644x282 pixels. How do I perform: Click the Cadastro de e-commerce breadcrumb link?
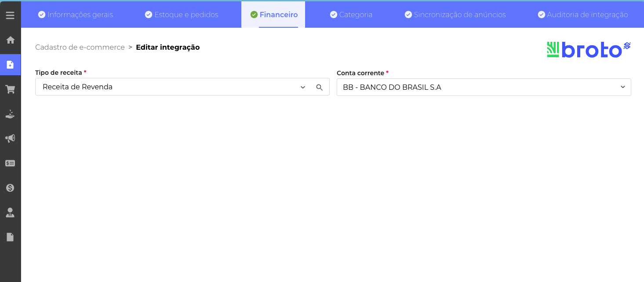(x=80, y=47)
